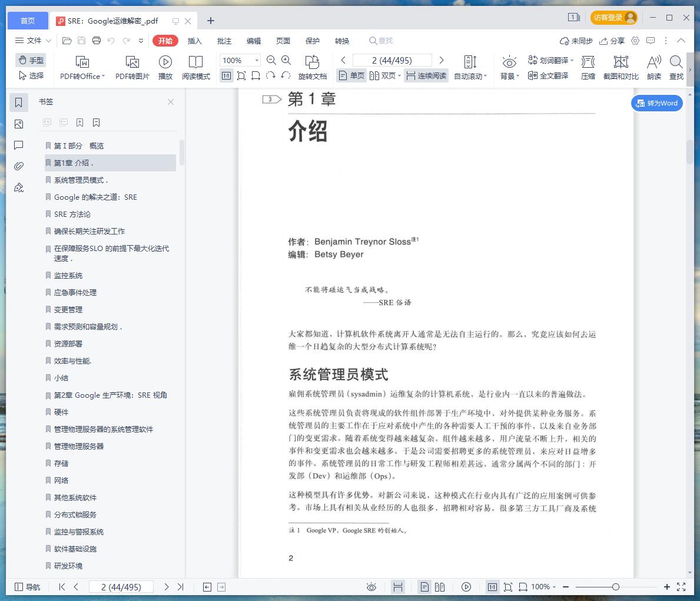Image resolution: width=700 pixels, height=601 pixels.
Task: Expand 划词翻译 dropdown
Action: point(572,60)
